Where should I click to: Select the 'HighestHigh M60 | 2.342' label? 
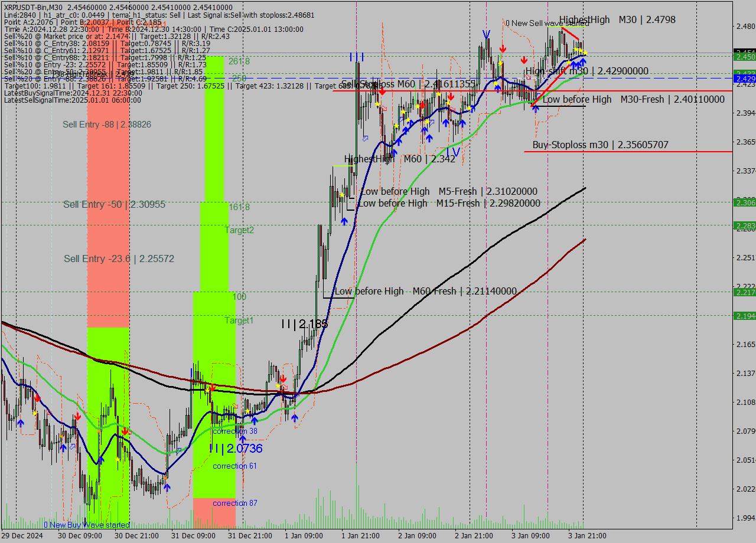coord(400,159)
